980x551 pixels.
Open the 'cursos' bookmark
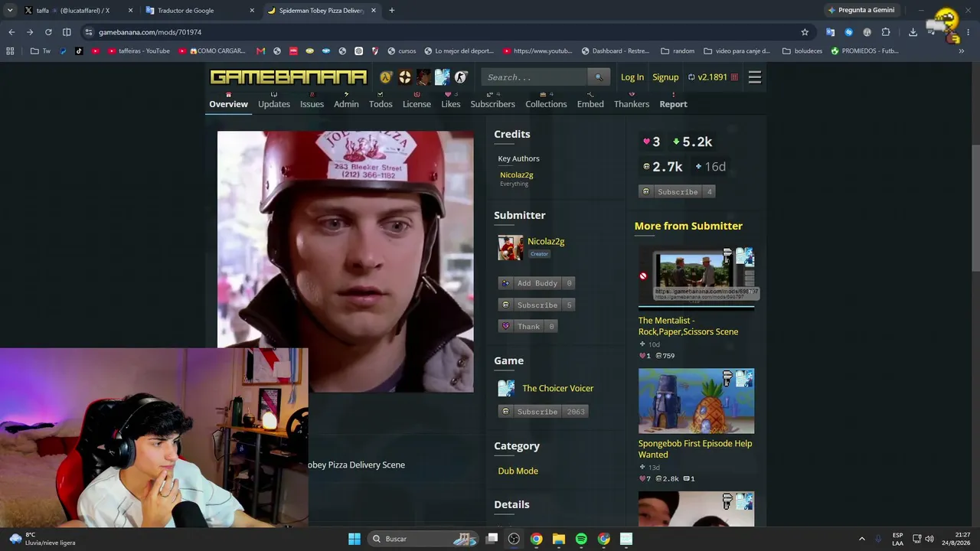pos(402,51)
